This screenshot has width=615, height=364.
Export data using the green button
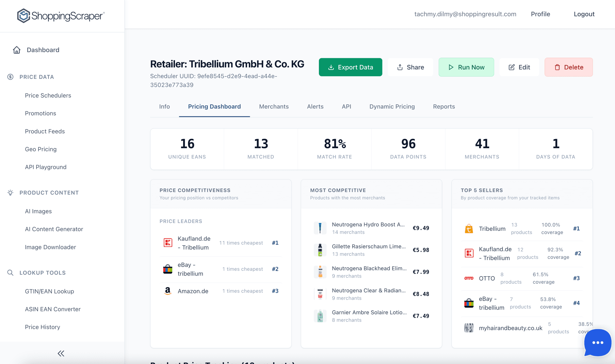tap(350, 67)
